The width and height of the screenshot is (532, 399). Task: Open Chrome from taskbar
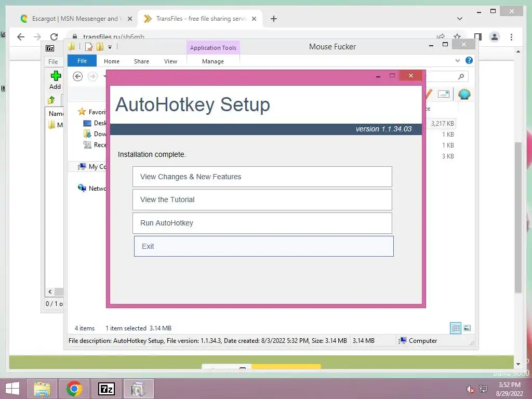(x=74, y=389)
